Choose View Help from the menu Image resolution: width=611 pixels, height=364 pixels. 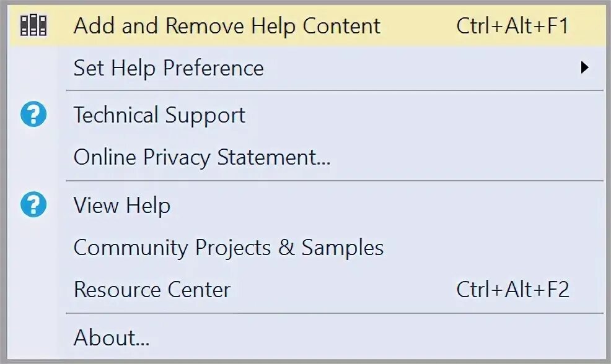click(x=121, y=206)
